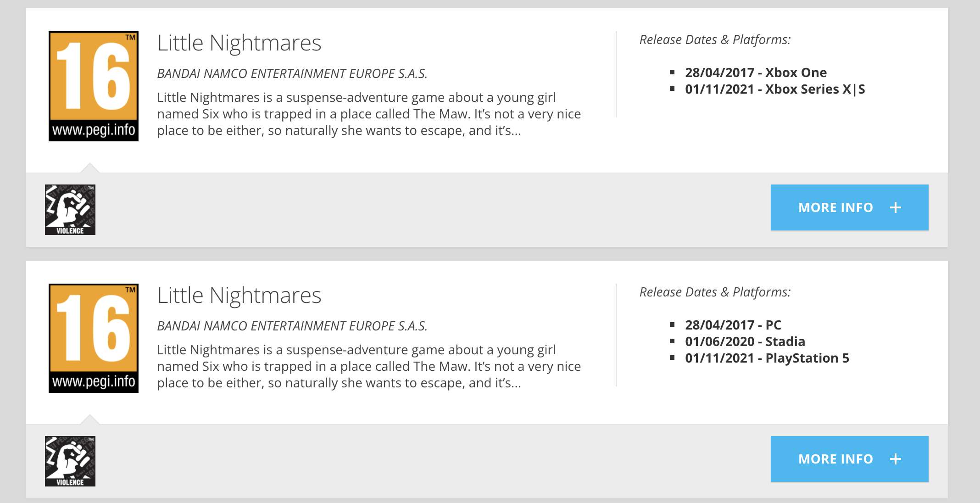
Task: Click the description text in second card
Action: (x=369, y=366)
